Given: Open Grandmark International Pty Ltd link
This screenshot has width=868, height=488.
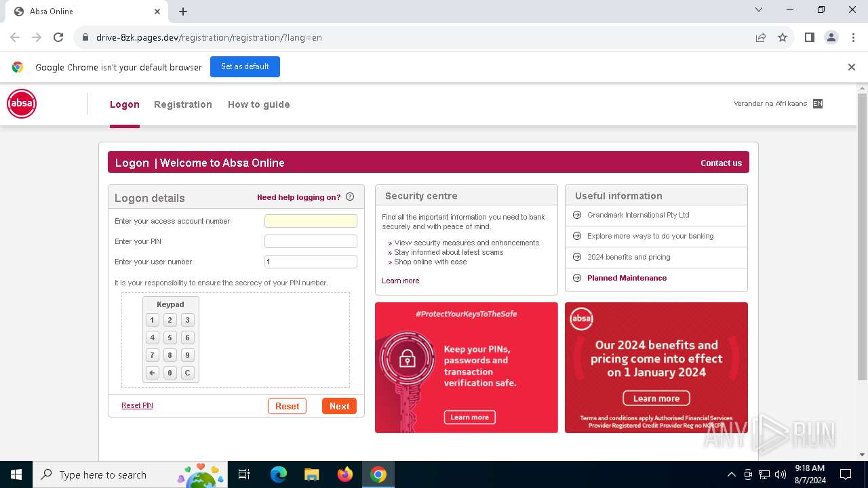Looking at the screenshot, I should coord(638,215).
